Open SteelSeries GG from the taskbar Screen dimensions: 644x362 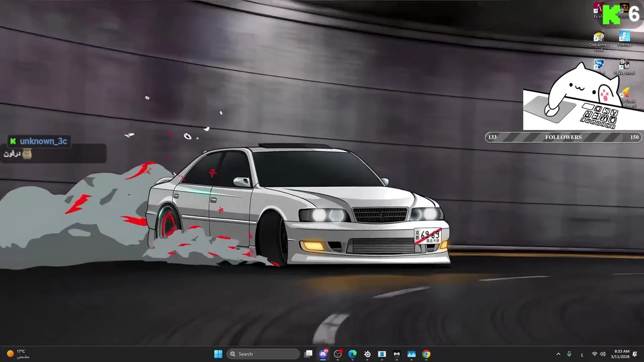pyautogui.click(x=367, y=354)
